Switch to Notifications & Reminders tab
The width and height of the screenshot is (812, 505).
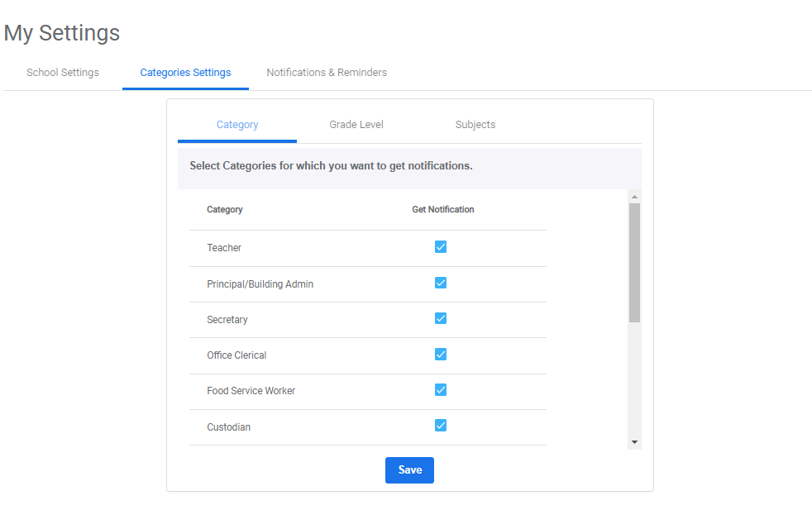[327, 73]
